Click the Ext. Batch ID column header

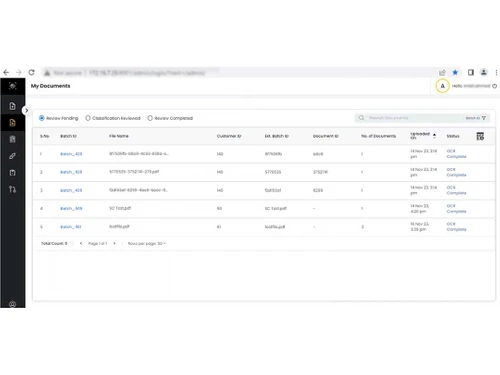tap(277, 136)
